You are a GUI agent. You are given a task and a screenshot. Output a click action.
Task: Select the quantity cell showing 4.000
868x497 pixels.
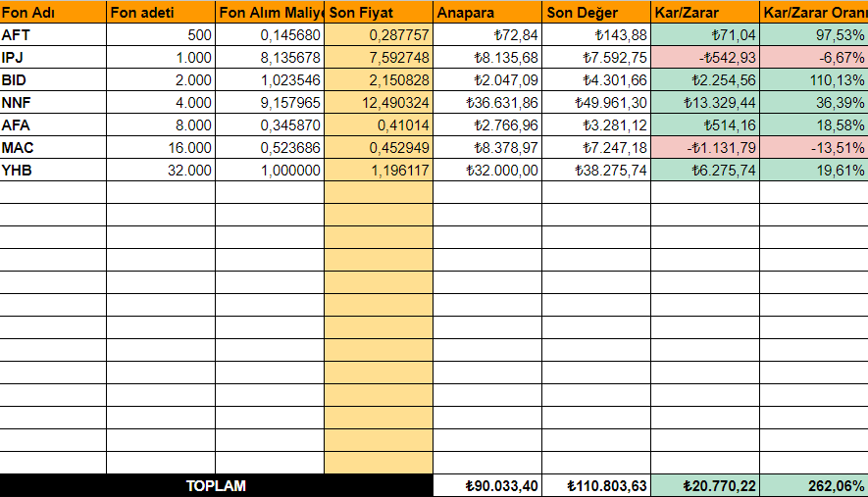[161, 103]
